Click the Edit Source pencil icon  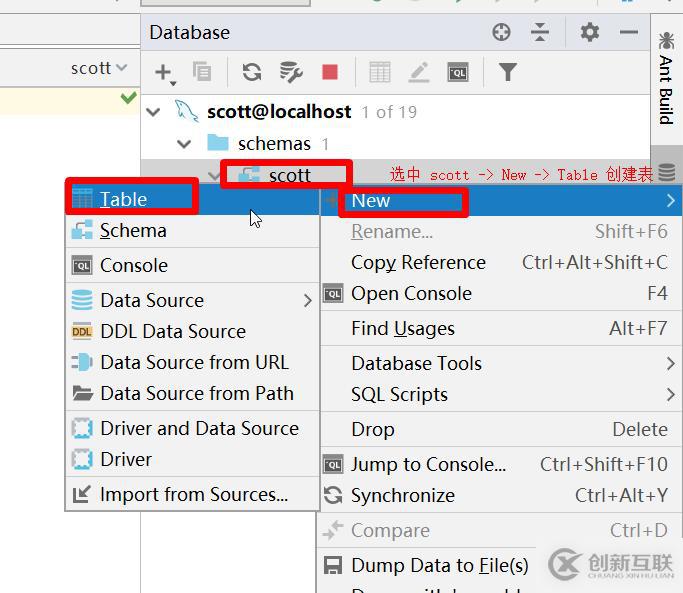click(x=419, y=72)
